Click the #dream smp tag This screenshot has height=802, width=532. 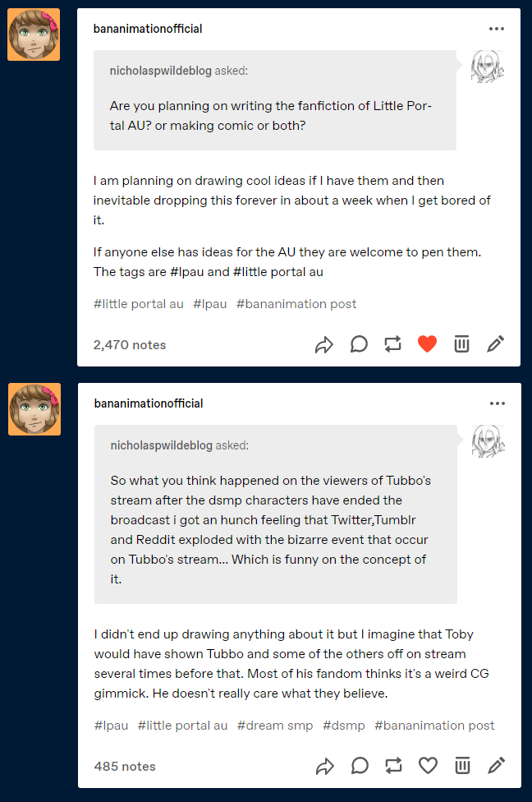[275, 726]
